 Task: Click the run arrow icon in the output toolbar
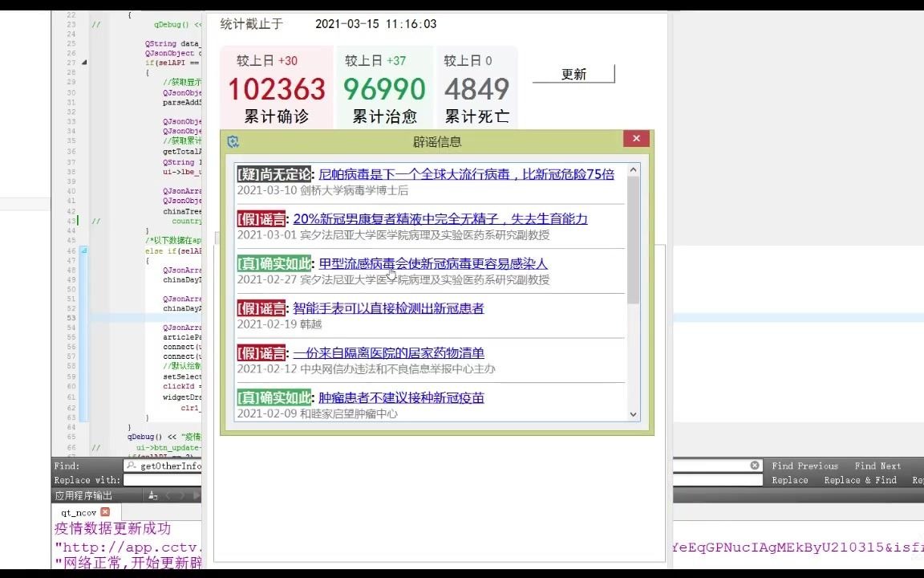[196, 495]
